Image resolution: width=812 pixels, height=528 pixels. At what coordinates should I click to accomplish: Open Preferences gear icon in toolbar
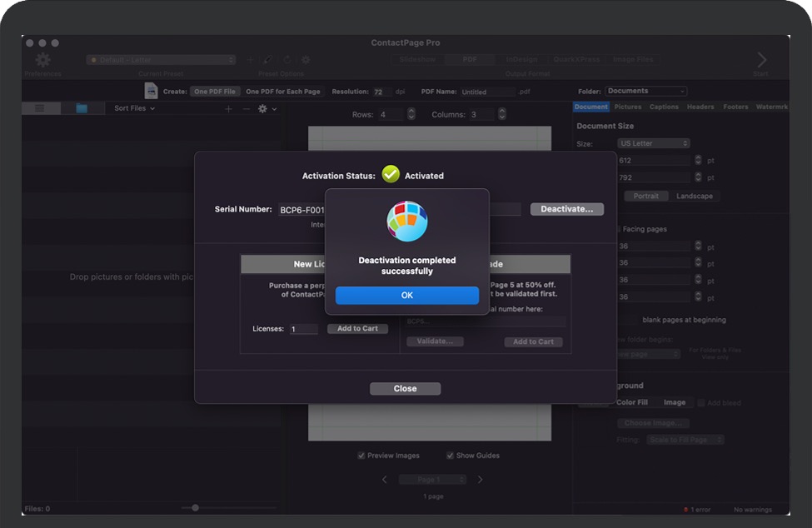point(42,60)
